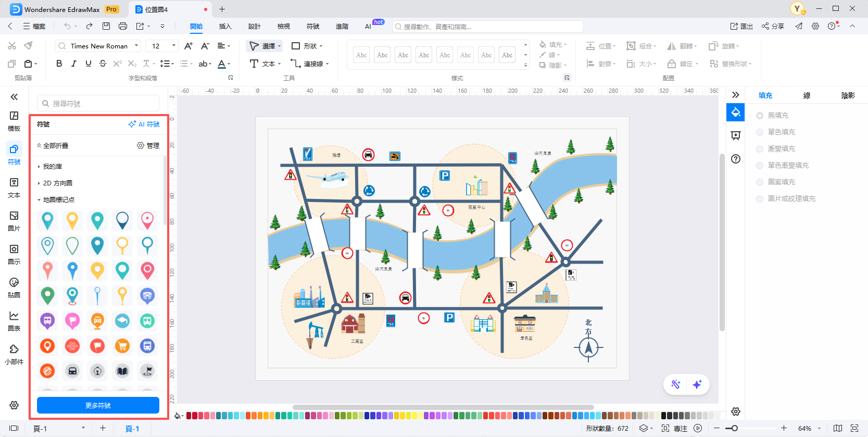The image size is (868, 437).
Task: Select the Picture or Texture Fill option
Action: click(760, 199)
